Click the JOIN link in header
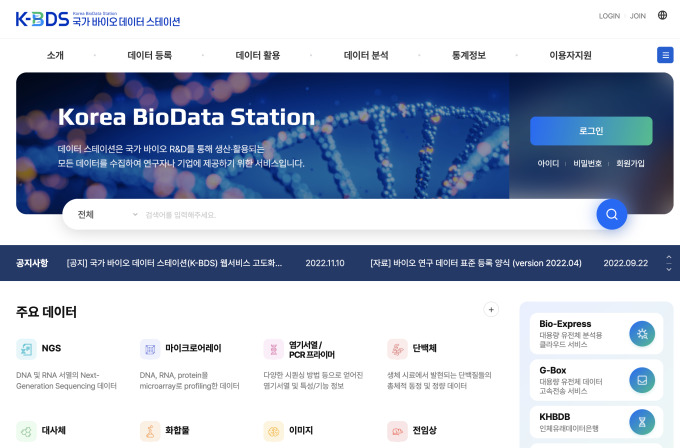 point(638,16)
